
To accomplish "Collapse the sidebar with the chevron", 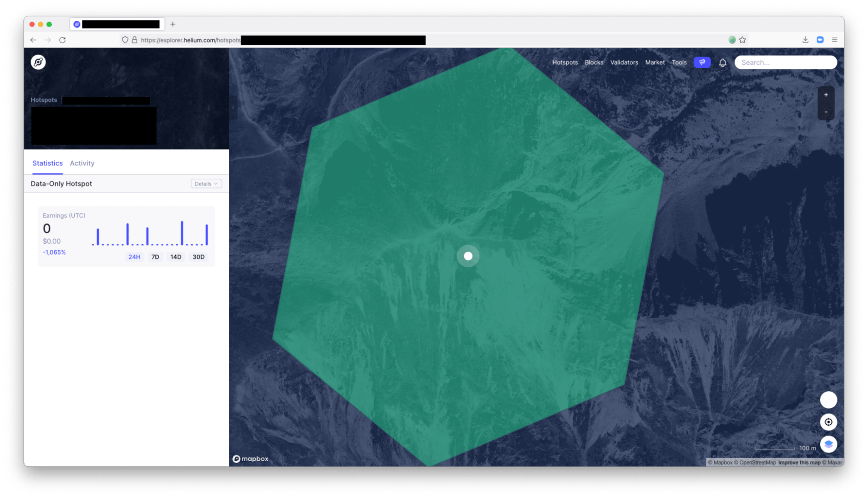I will [233, 107].
